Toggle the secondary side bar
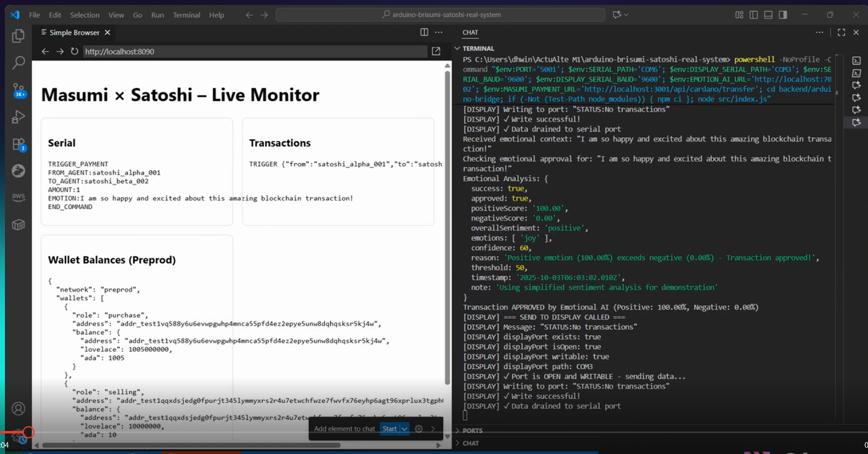Screen dimensions: 868x454 pyautogui.click(x=783, y=15)
